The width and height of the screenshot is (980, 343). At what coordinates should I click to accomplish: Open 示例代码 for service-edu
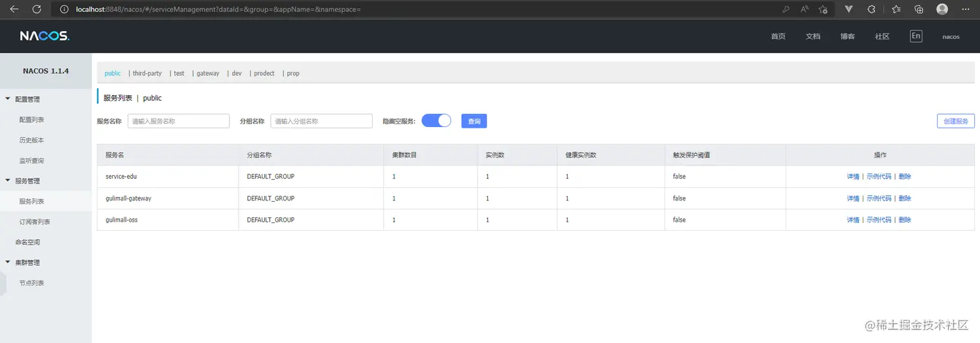tap(879, 176)
